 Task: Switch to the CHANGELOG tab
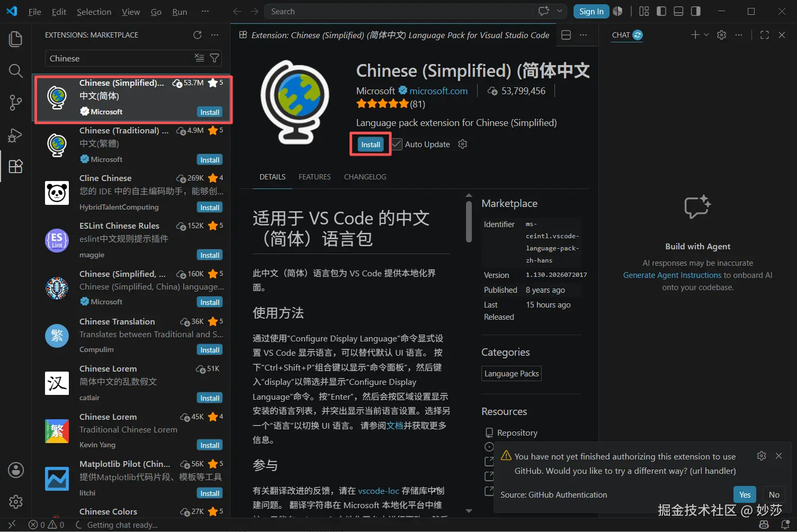(365, 177)
